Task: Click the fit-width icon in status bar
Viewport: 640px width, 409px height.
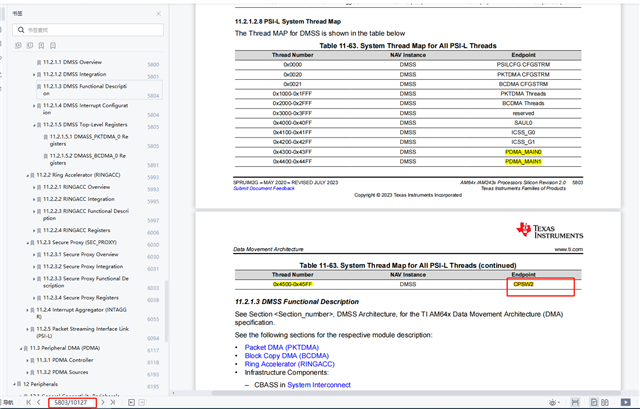Action: coord(575,402)
